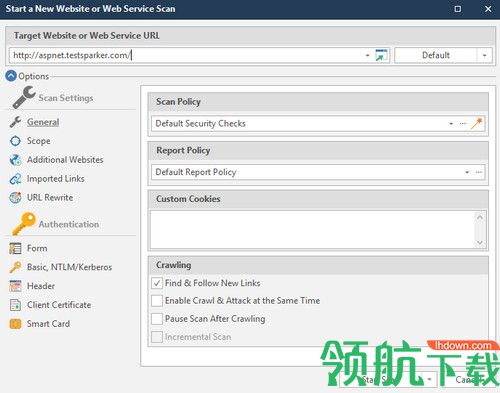Image resolution: width=500 pixels, height=393 pixels.
Task: Check Pause Scan After Crawling
Action: (157, 319)
